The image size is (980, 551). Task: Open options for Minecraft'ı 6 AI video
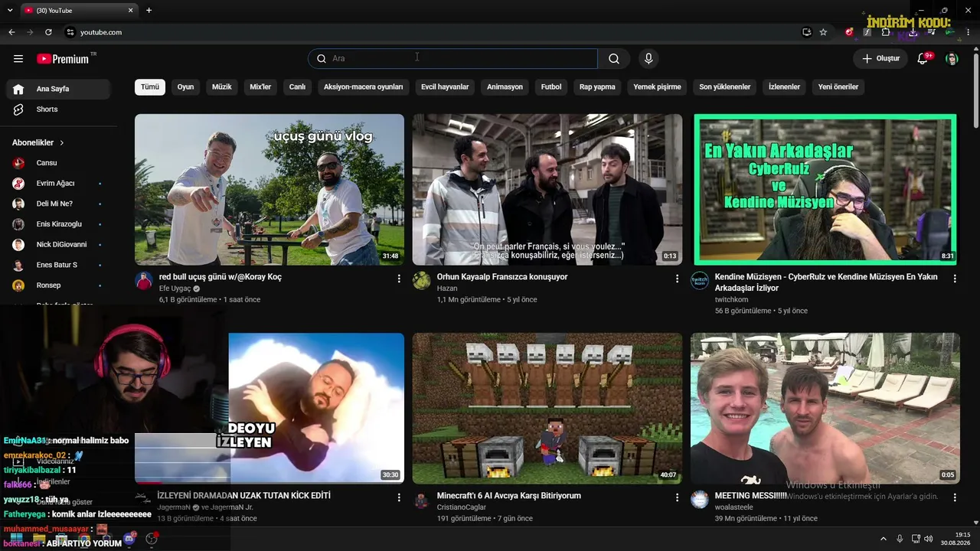point(677,498)
